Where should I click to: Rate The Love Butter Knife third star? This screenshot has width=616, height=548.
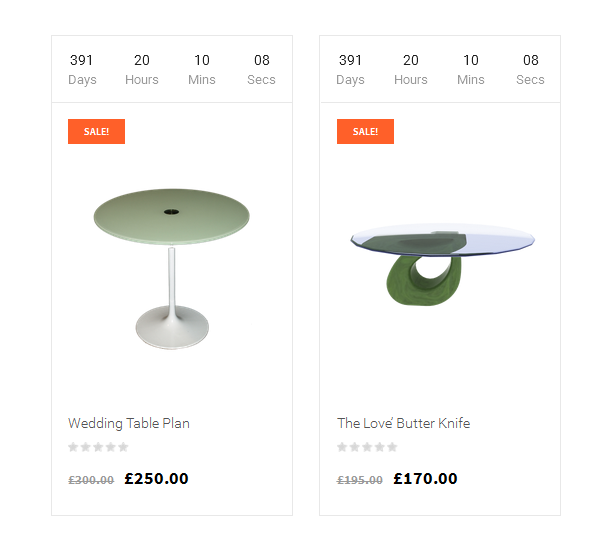[367, 447]
